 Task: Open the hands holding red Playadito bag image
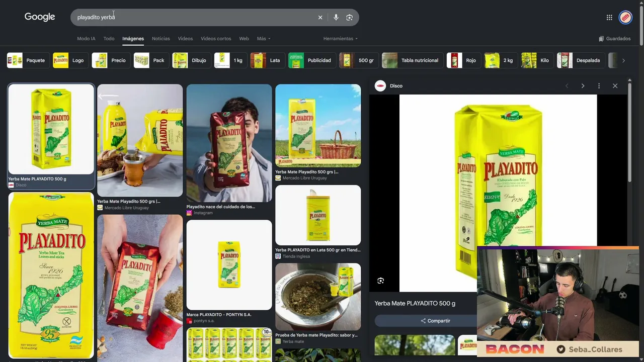(x=140, y=288)
